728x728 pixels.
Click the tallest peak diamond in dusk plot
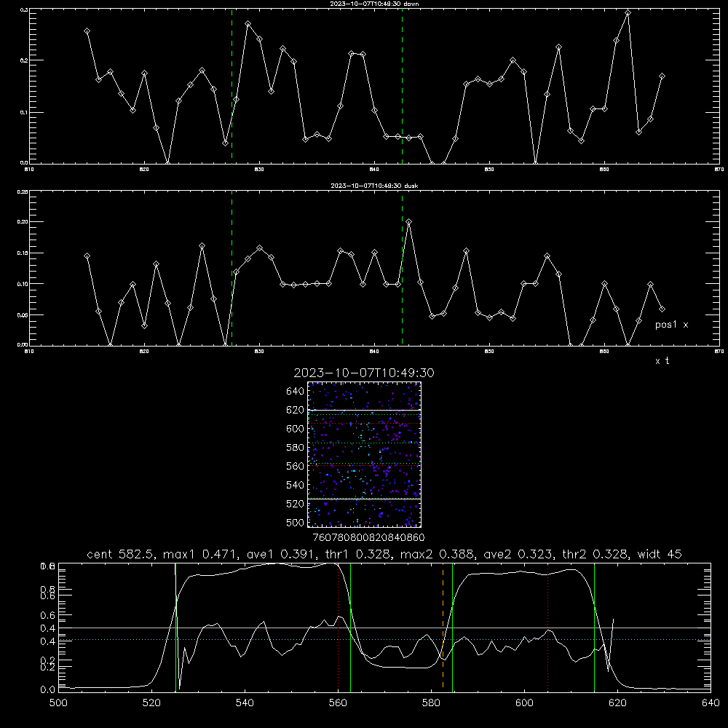pos(408,221)
